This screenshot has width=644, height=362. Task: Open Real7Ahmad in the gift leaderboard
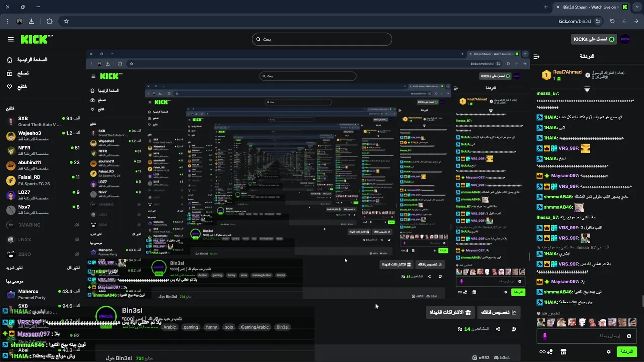561,75
